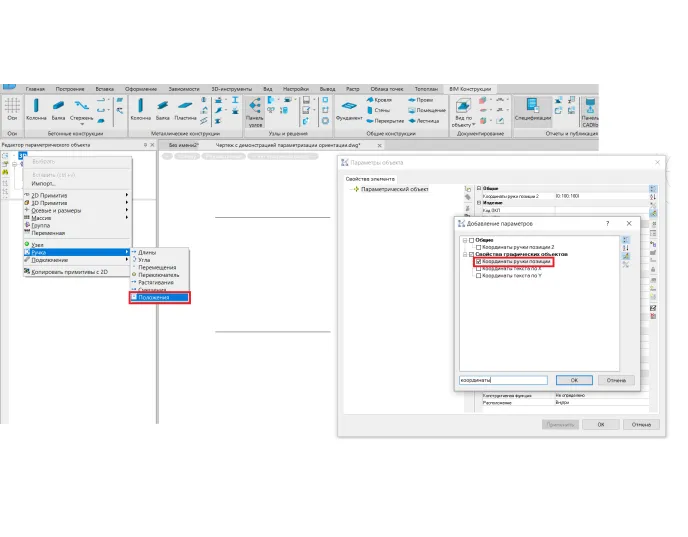
Task: Select Параметрический объект tree item
Action: (x=394, y=189)
